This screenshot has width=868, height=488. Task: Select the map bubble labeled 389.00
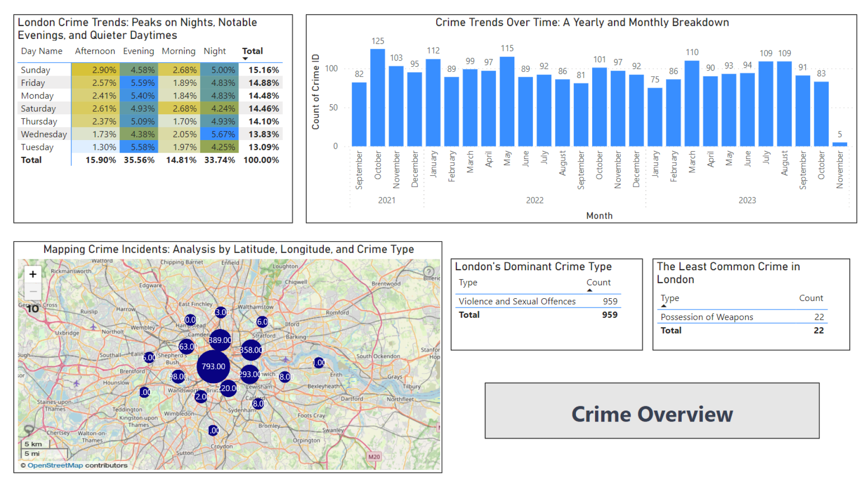coord(220,340)
